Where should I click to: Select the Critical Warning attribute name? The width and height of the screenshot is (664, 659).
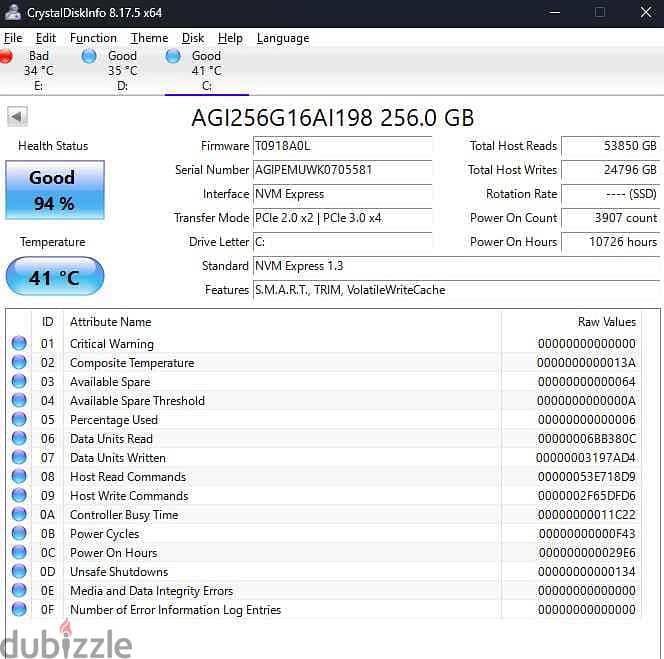point(112,344)
